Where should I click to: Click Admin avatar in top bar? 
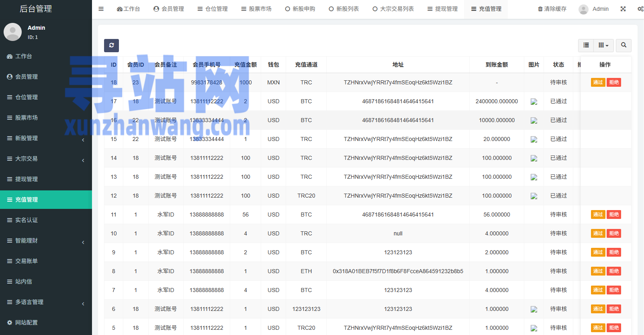coord(584,9)
